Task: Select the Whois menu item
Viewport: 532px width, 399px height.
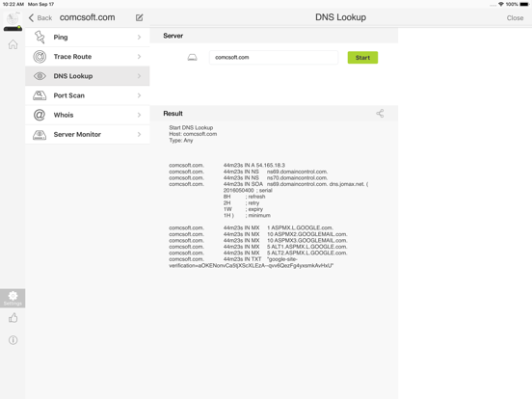Action: click(x=88, y=115)
